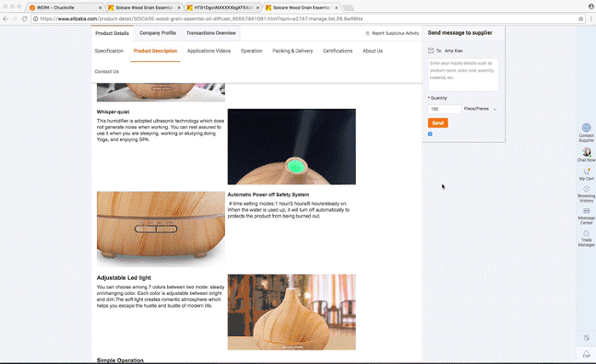Viewport: 596px width, 364px height.
Task: Click the Automatic Power off Safety System heading
Action: click(x=268, y=195)
